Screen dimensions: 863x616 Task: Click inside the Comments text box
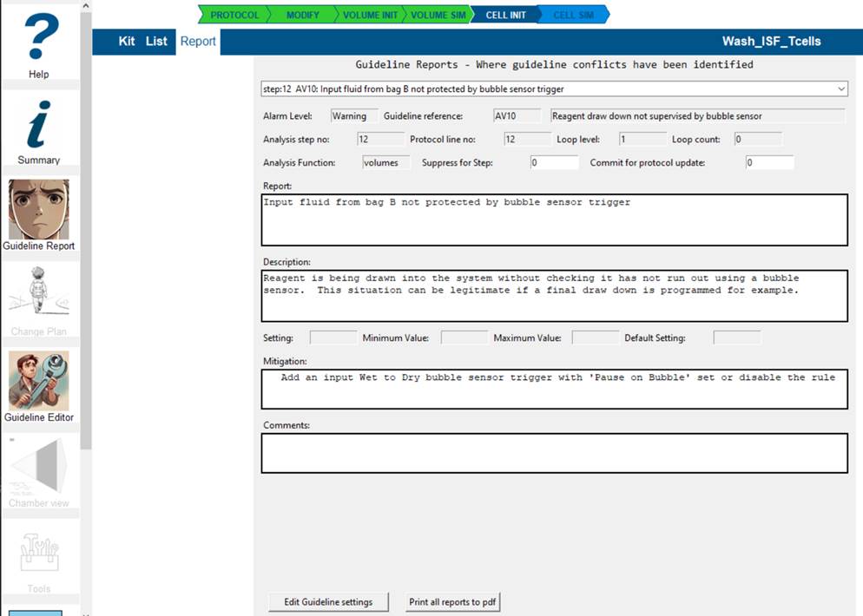point(554,453)
